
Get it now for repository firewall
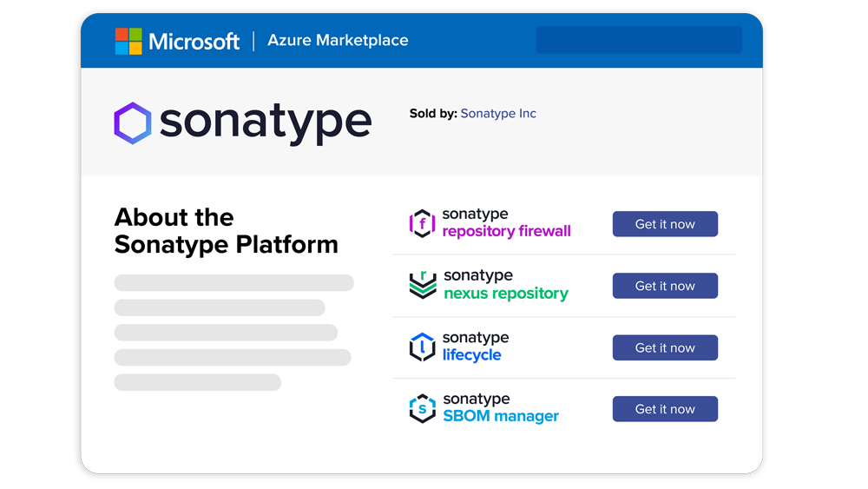point(665,224)
